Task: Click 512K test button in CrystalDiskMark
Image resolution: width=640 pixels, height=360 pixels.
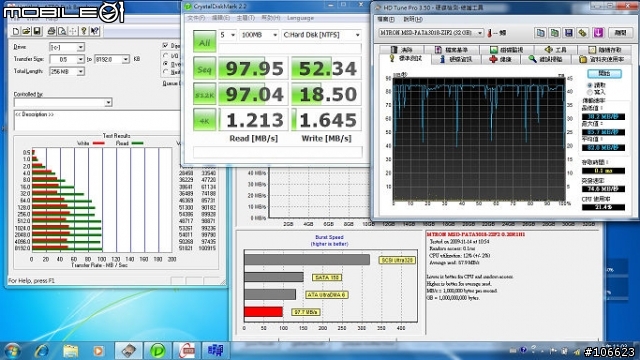Action: [x=204, y=94]
